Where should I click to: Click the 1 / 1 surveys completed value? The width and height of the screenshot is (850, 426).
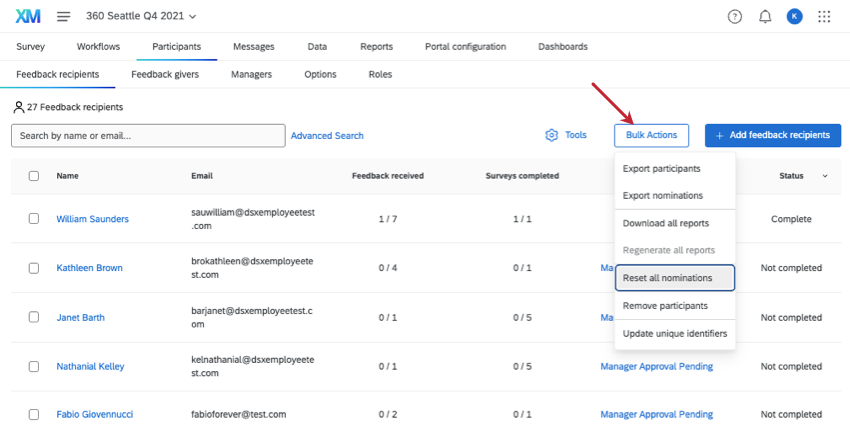coord(522,219)
